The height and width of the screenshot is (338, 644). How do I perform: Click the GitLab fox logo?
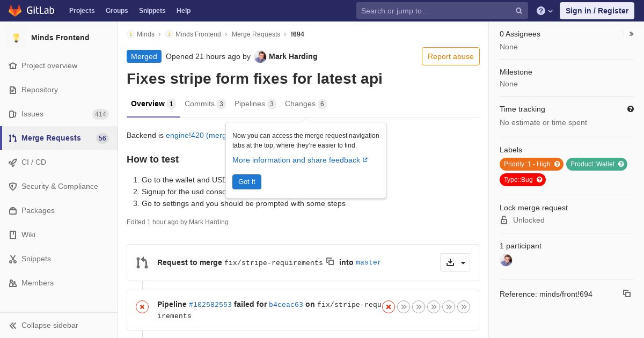[15, 10]
